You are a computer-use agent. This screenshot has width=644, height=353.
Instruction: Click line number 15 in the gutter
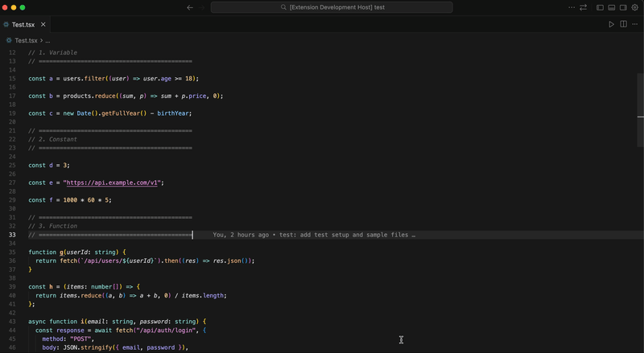pos(12,78)
